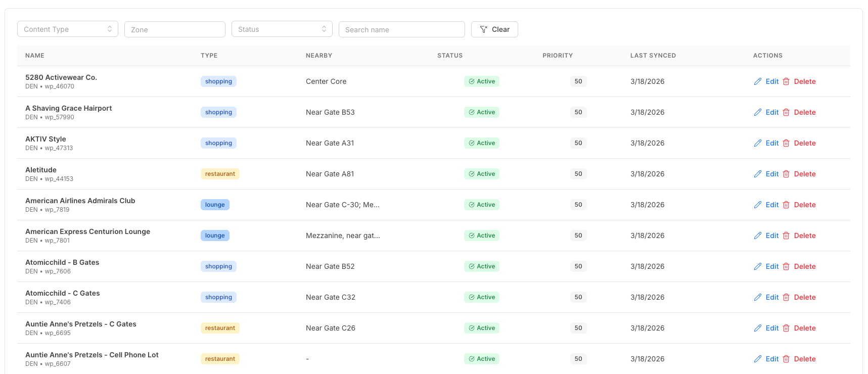Click pencil icon for Atomicchild - B Gates
The image size is (868, 374).
(757, 266)
